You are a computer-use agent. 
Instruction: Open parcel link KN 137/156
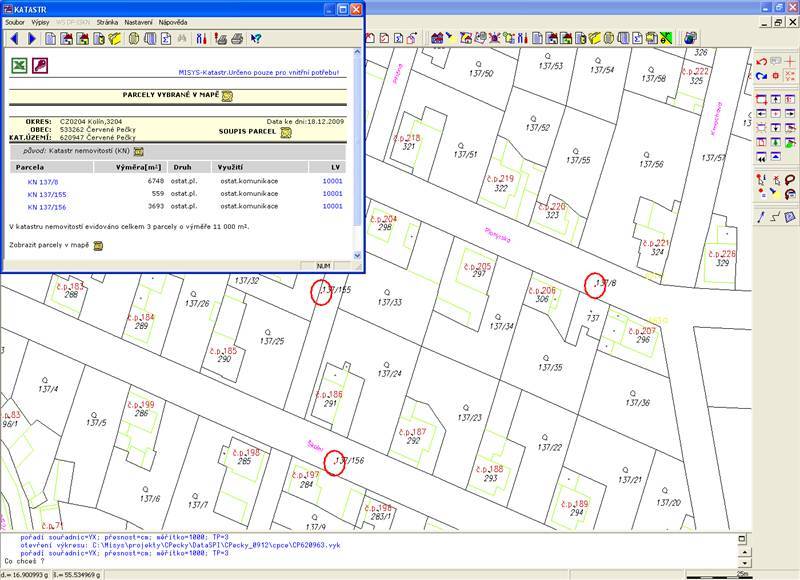(x=47, y=208)
